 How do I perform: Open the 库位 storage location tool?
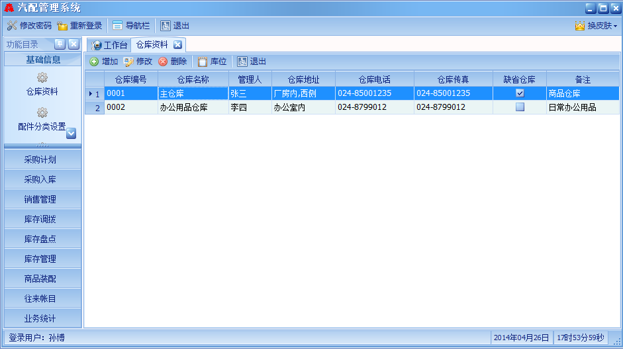point(212,62)
